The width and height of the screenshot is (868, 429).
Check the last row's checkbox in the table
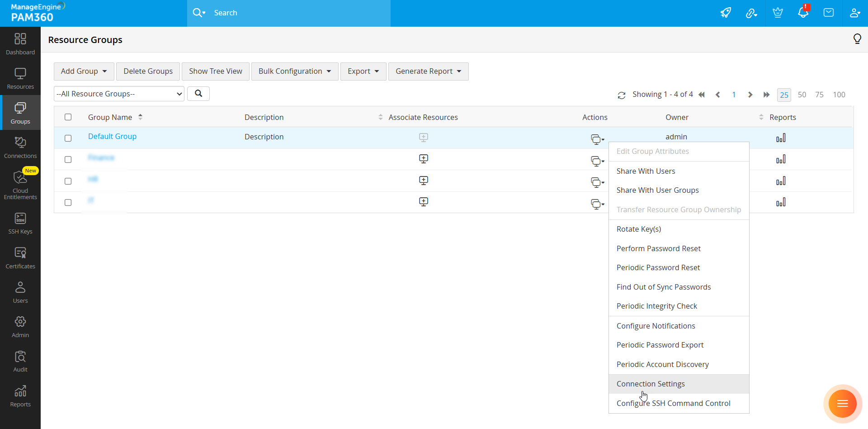click(68, 202)
